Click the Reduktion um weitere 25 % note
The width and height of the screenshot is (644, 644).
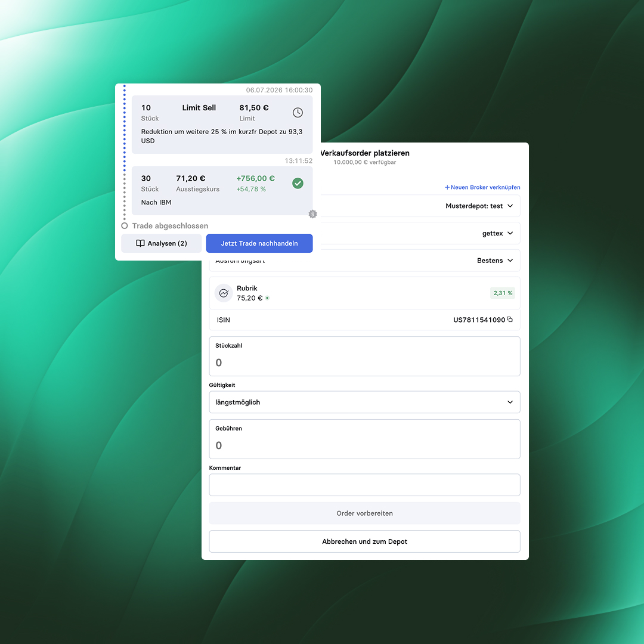[x=222, y=137]
